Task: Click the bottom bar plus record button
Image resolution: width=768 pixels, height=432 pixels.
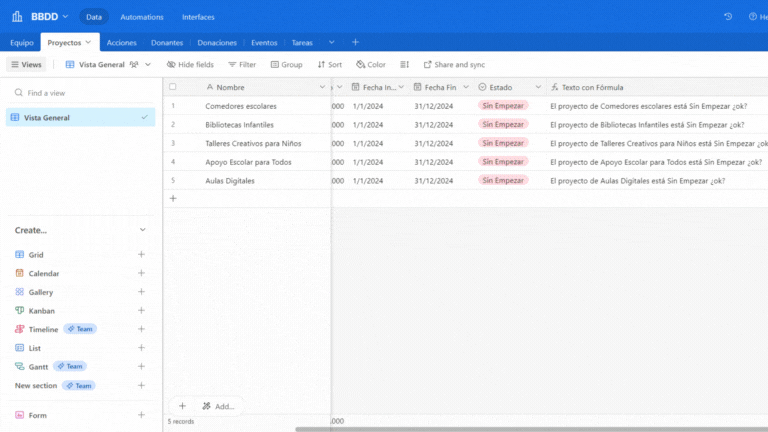Action: [x=182, y=406]
